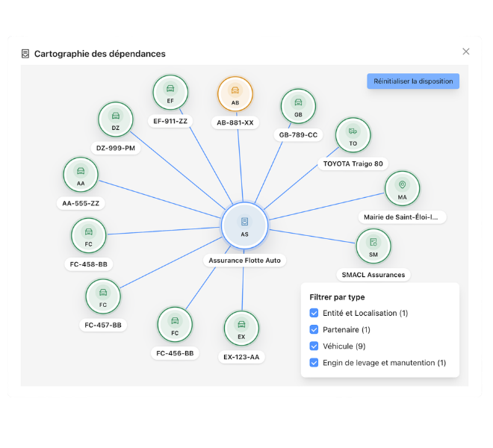Click the AA-555-ZZ label
493x448 pixels.
pos(81,204)
